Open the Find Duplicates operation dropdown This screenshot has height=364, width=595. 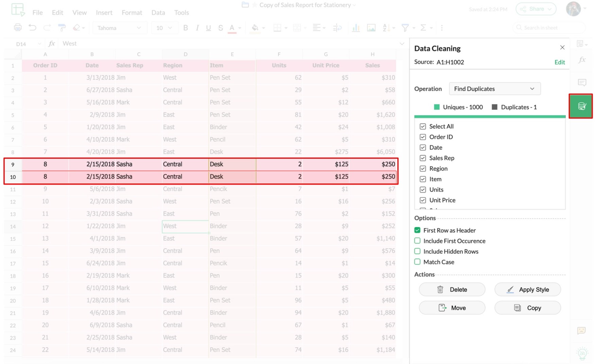point(494,89)
